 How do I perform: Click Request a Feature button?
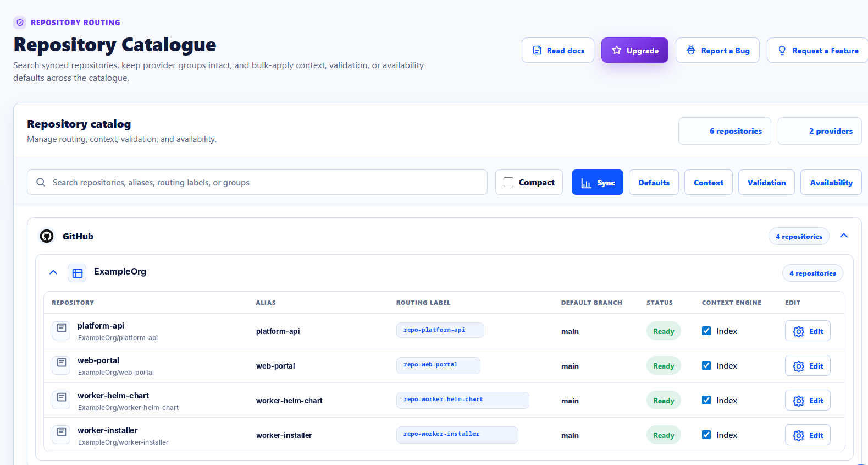click(x=817, y=50)
